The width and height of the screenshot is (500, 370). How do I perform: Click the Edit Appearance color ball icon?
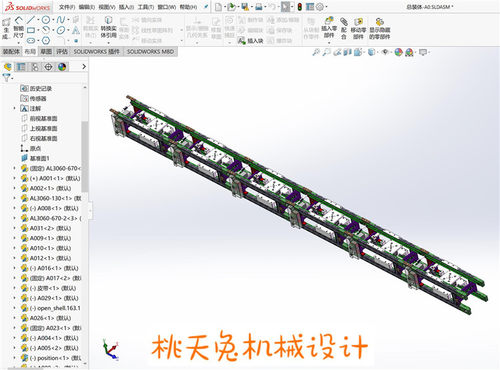[x=398, y=52]
